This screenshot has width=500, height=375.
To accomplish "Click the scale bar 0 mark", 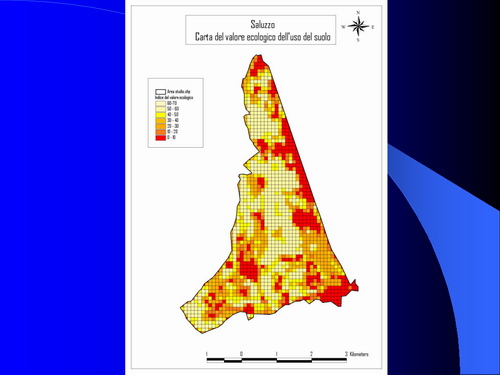I will (x=241, y=354).
